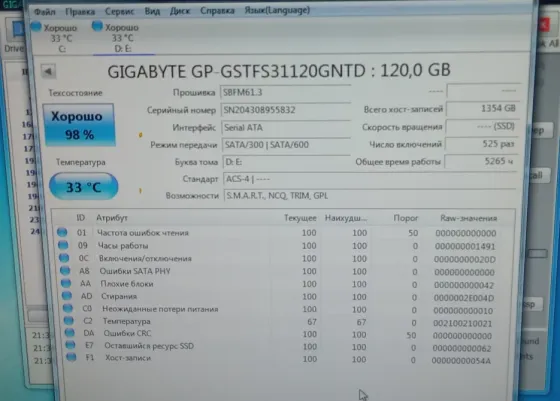Click the total host writes value 1354 GB

point(482,109)
